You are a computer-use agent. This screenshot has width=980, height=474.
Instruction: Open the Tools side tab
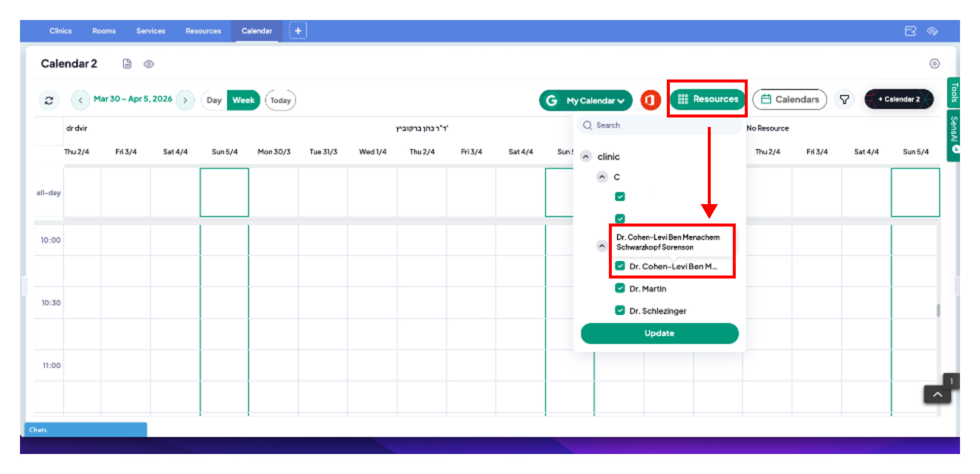click(954, 92)
